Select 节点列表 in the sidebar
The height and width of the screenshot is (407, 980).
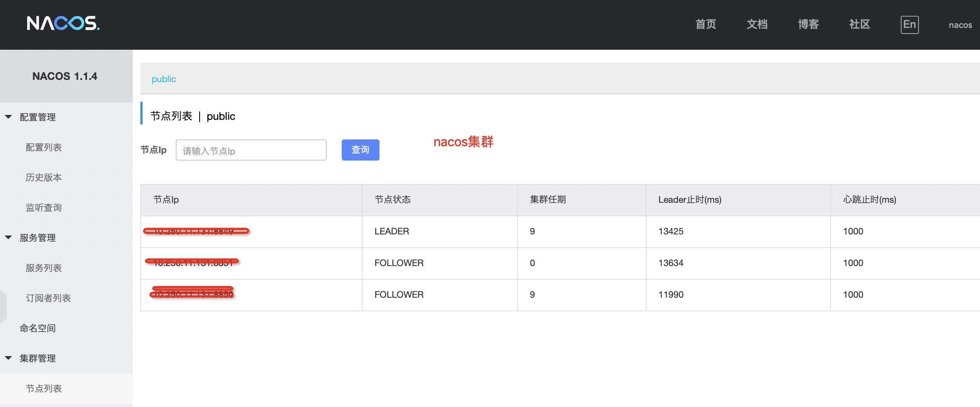point(44,389)
